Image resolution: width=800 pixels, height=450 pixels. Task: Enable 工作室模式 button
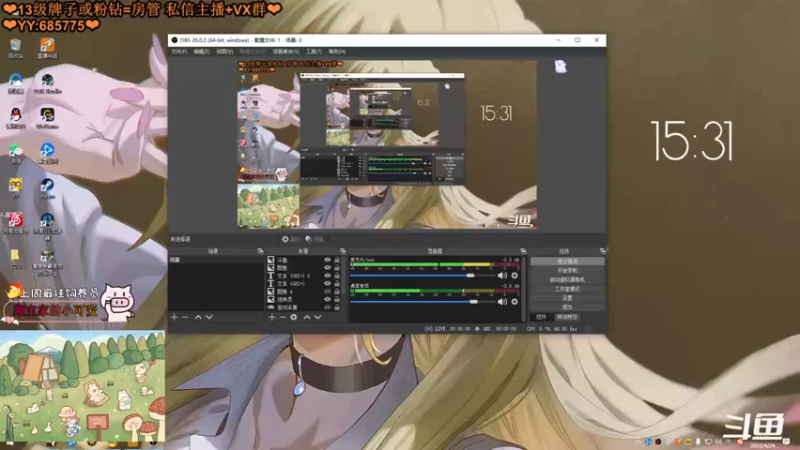click(567, 289)
